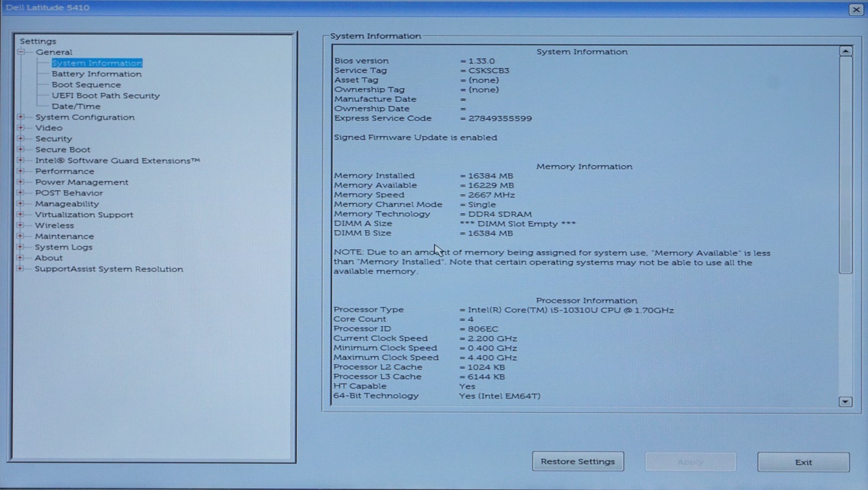The width and height of the screenshot is (868, 490).
Task: Select the POST Behavior tree label
Action: coord(69,193)
